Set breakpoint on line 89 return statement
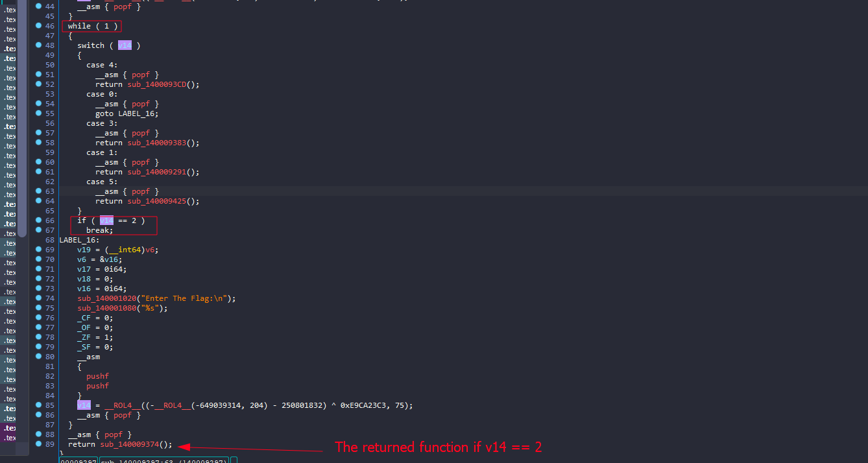 point(39,444)
